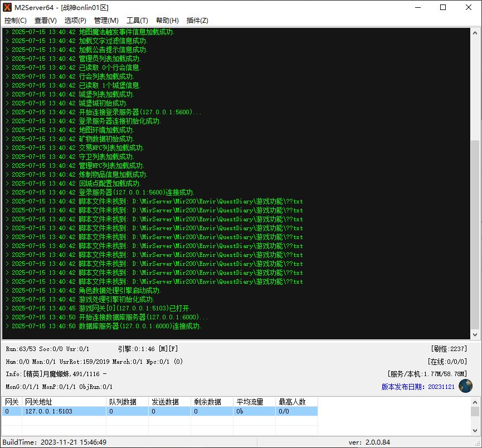Click the Info: [精英]月魔蜘蛛 line

click(56, 374)
